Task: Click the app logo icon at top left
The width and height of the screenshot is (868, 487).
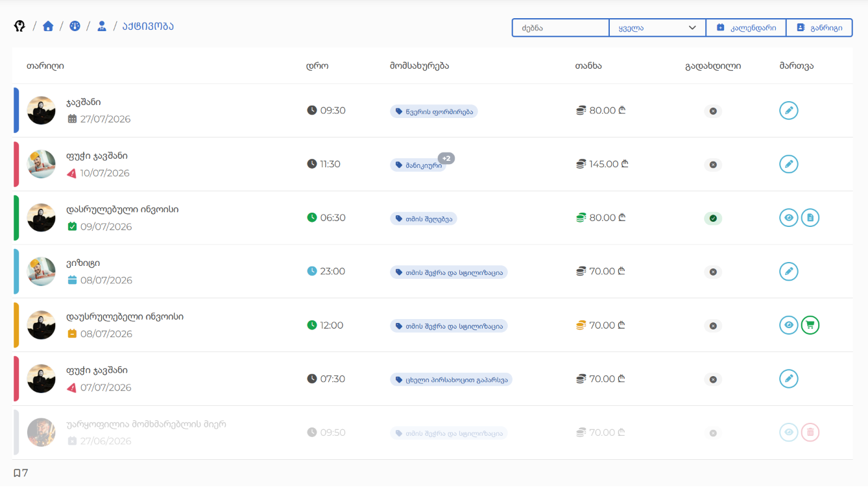Action: click(x=19, y=26)
